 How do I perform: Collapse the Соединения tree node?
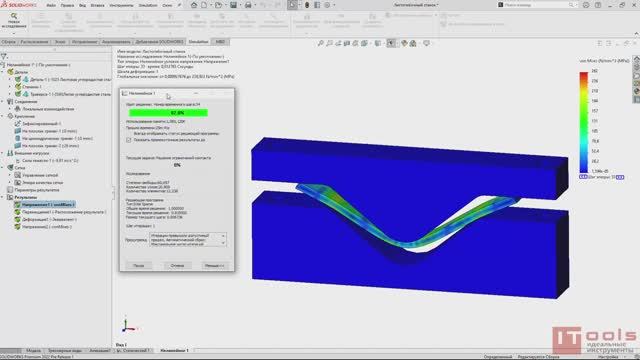click(3, 102)
